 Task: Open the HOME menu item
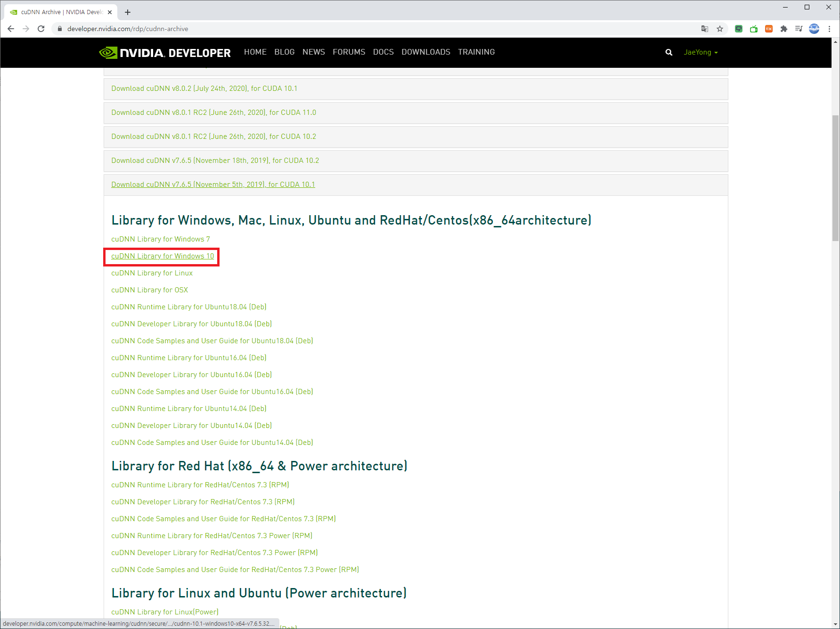[x=255, y=52]
